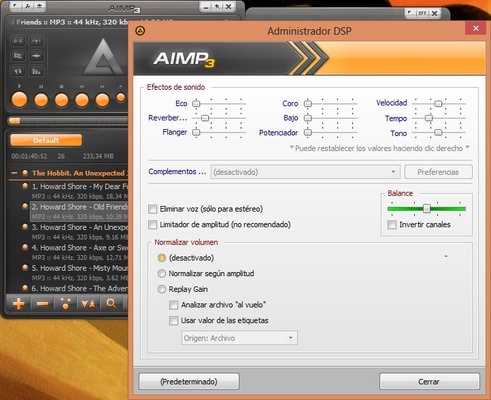The image size is (491, 400).
Task: Select the Replay Gain radio option
Action: [162, 289]
